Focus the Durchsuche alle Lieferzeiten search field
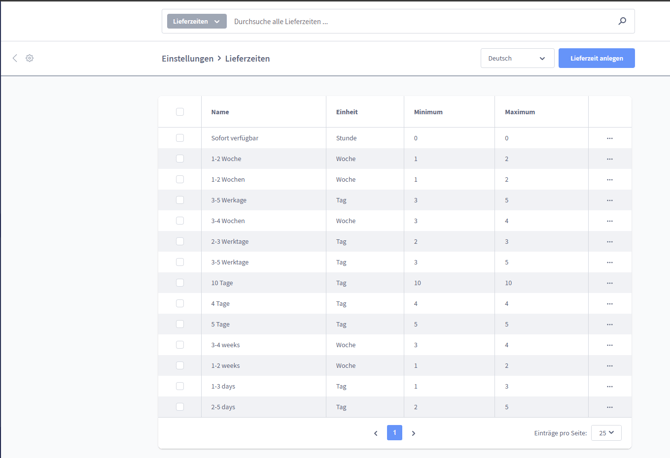This screenshot has width=670, height=458. pyautogui.click(x=420, y=21)
